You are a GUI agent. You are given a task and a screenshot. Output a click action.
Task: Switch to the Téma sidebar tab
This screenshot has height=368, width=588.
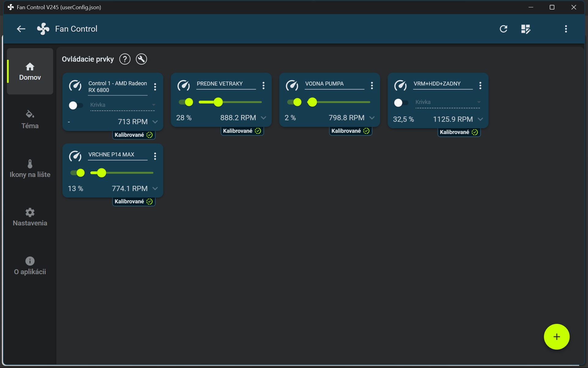(x=30, y=120)
